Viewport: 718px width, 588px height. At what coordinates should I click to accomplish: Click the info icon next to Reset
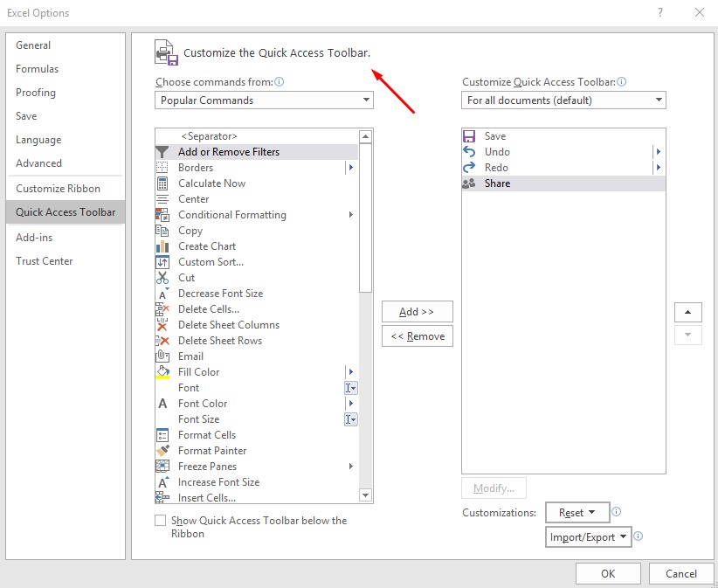(617, 511)
